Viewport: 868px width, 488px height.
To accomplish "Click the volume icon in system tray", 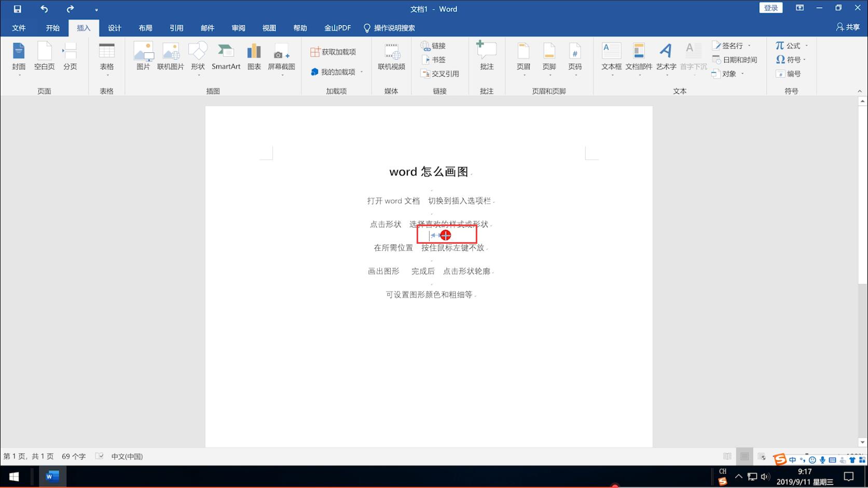I will click(765, 476).
